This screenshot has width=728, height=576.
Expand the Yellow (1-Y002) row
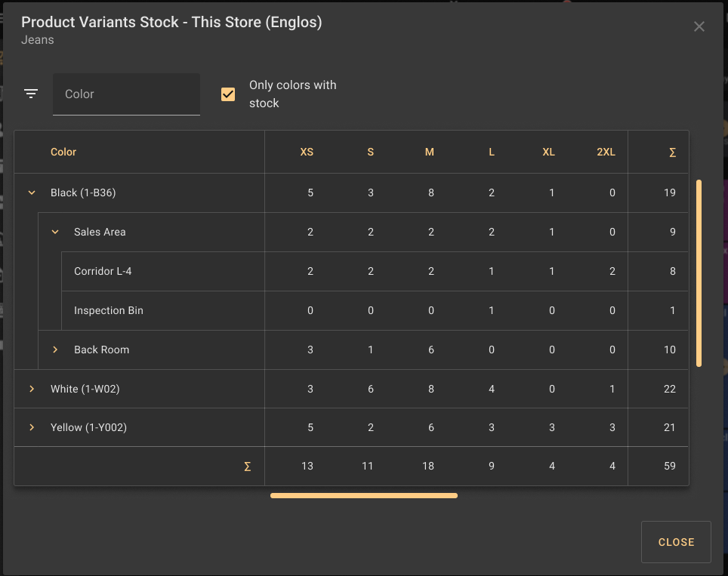pos(32,428)
